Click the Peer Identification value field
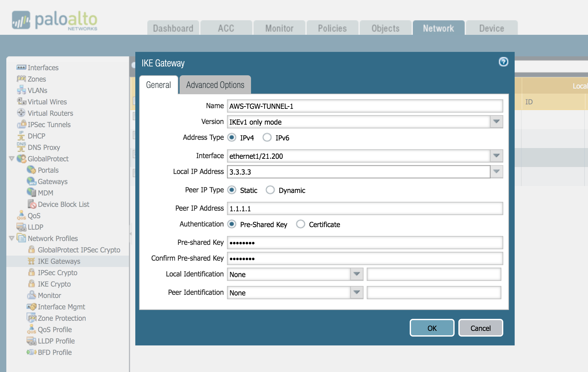The width and height of the screenshot is (588, 372). [x=434, y=293]
